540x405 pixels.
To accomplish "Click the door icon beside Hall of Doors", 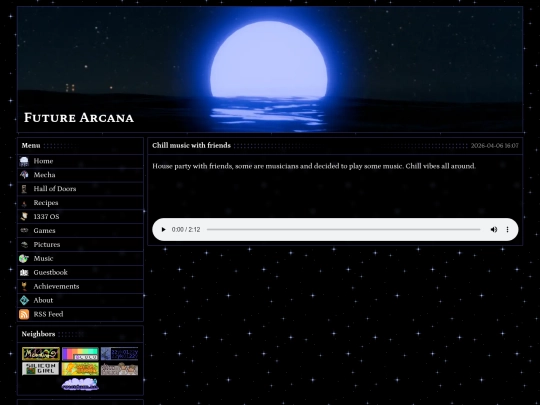I will [x=24, y=189].
